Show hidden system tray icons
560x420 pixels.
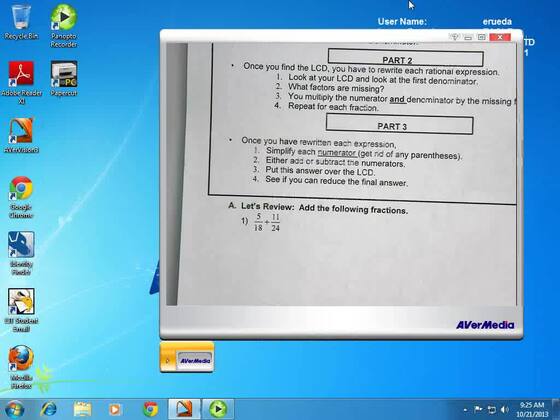[465, 410]
